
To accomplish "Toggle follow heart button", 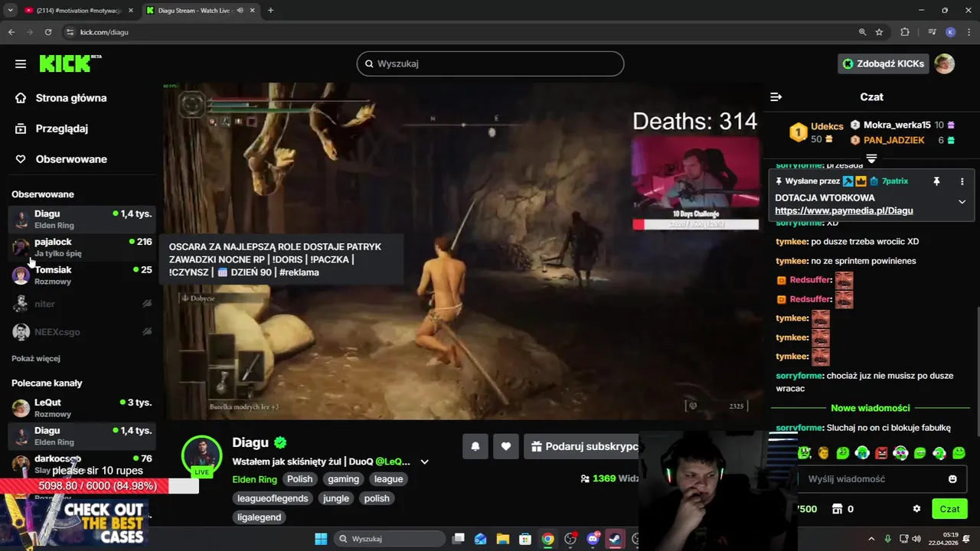I will pyautogui.click(x=506, y=446).
